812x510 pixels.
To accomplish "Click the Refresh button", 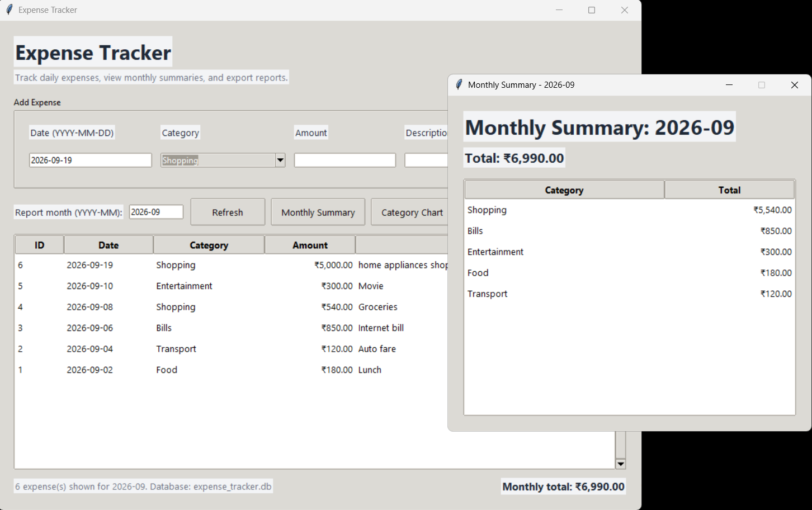I will [228, 212].
